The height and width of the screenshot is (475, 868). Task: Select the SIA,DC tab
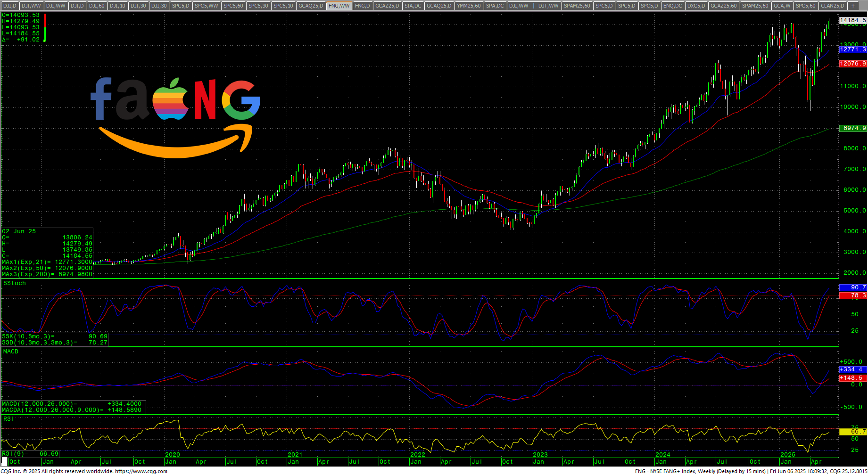coord(413,6)
